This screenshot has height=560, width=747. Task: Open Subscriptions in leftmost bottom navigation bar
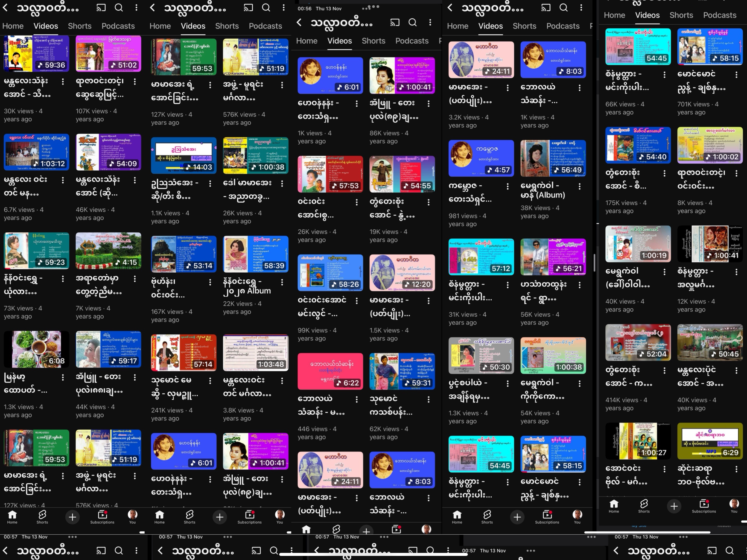[102, 517]
